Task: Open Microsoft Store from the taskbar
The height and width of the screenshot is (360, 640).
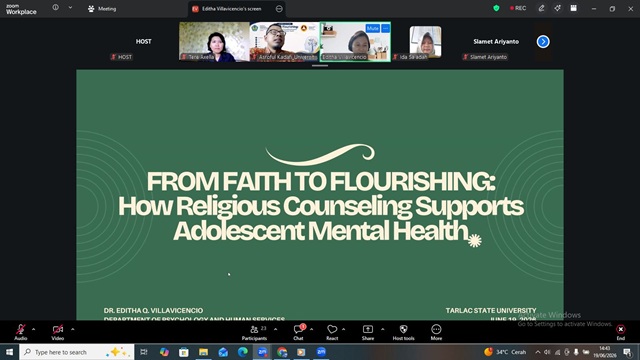Action: [184, 352]
